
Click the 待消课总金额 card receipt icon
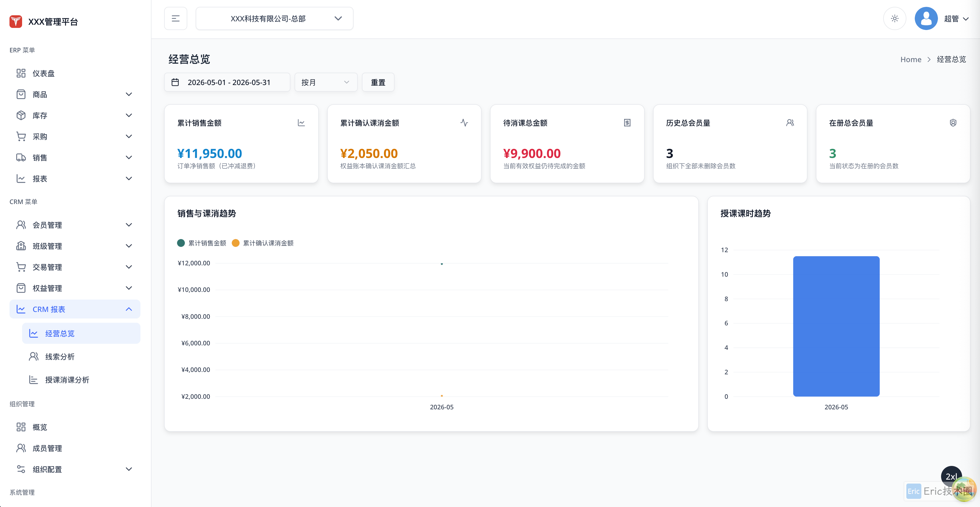coord(627,123)
